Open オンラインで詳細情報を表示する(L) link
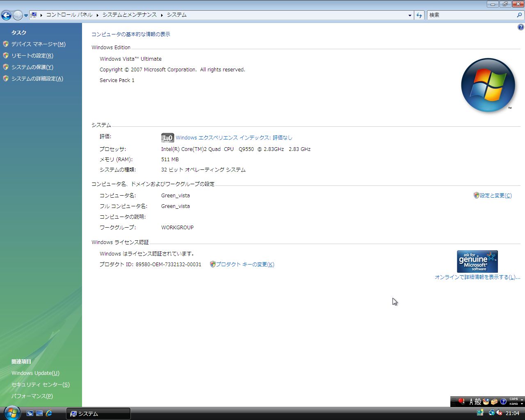 [477, 277]
